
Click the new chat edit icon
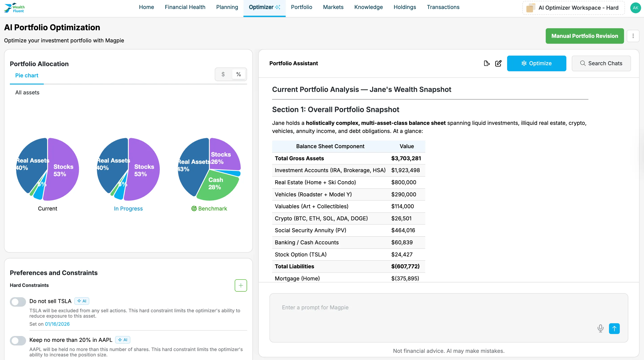click(498, 63)
